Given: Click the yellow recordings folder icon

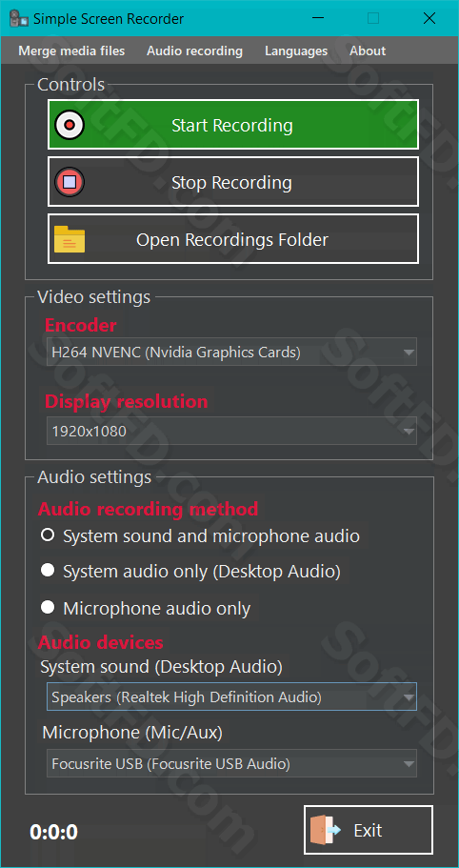Looking at the screenshot, I should 70,239.
